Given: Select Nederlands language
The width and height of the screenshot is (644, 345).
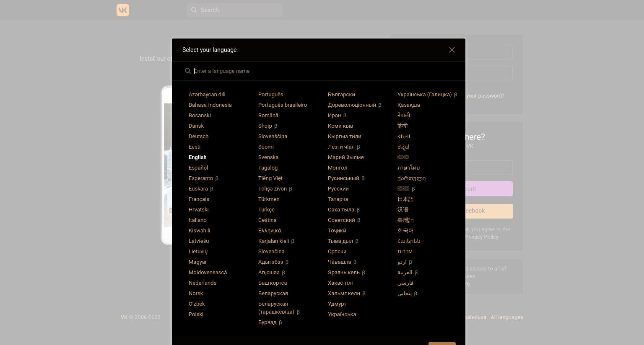Looking at the screenshot, I should (x=203, y=283).
